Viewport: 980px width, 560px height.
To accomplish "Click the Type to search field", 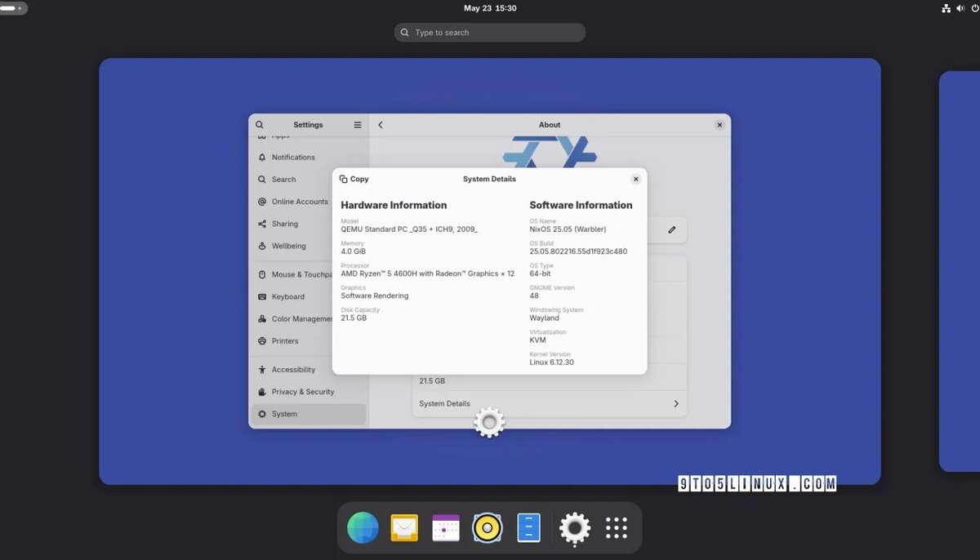I will point(489,32).
